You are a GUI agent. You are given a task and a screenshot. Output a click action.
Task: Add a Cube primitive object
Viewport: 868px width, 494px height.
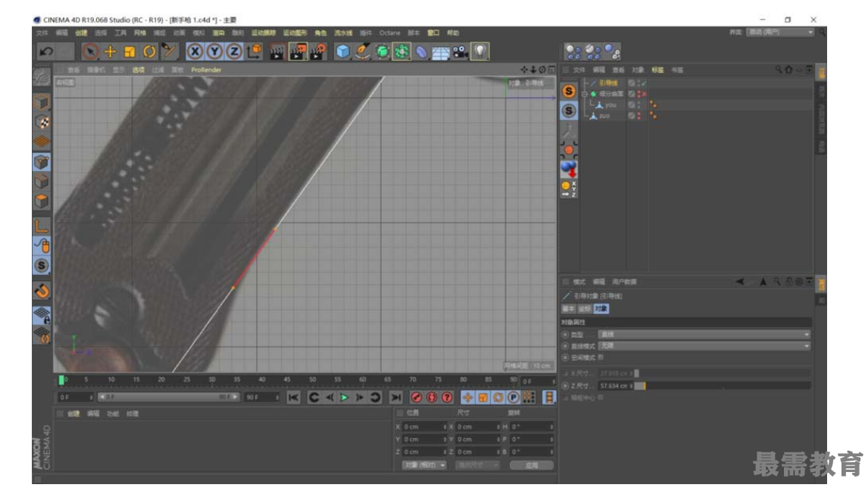(x=343, y=52)
